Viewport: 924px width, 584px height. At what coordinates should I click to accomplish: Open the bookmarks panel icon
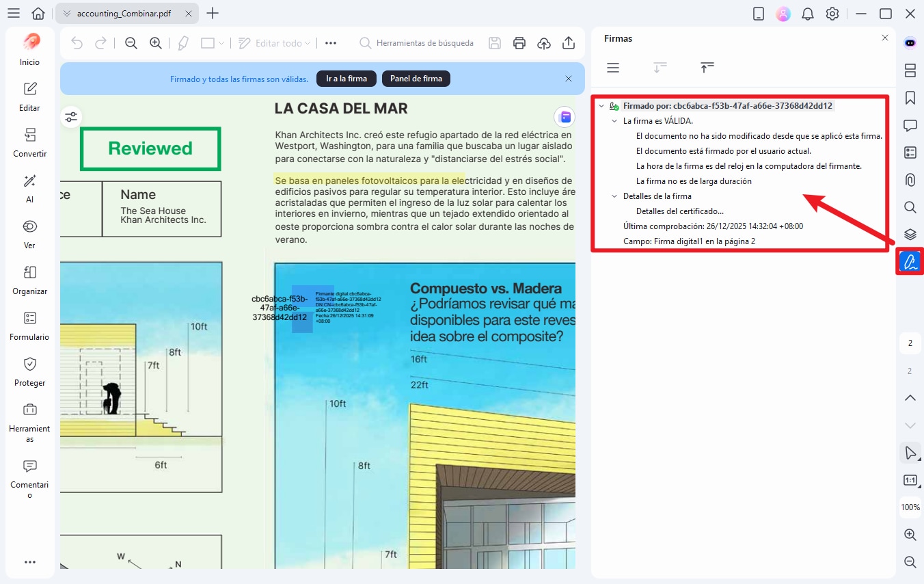click(x=910, y=98)
